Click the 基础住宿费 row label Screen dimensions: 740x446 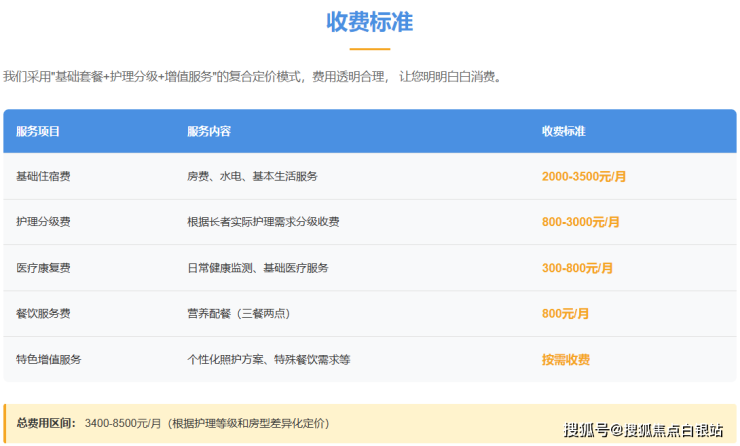pyautogui.click(x=43, y=176)
